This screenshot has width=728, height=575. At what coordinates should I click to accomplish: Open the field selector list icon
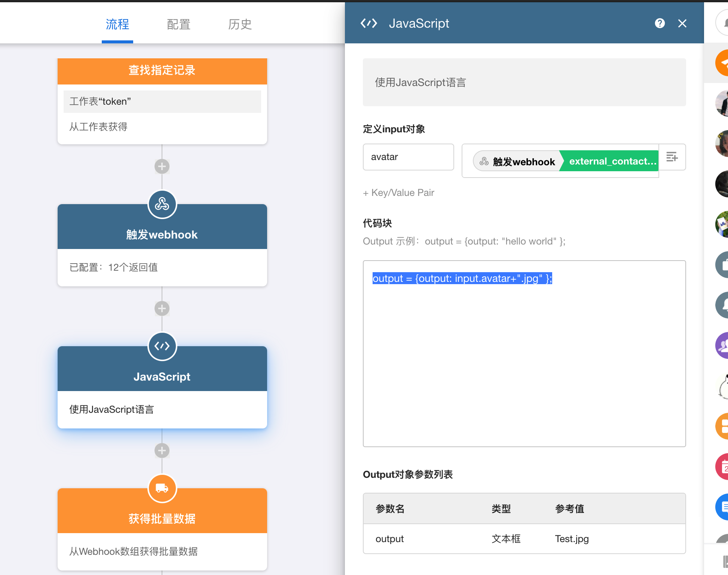pyautogui.click(x=672, y=157)
